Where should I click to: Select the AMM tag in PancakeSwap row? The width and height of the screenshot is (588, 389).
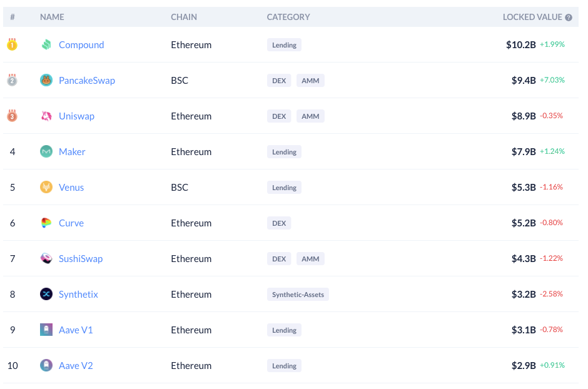[310, 81]
